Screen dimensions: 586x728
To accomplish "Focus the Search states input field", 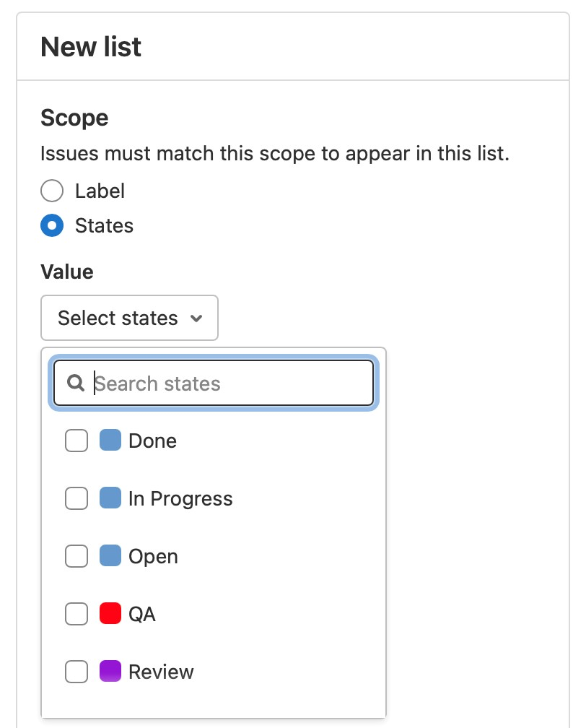I will tap(231, 383).
